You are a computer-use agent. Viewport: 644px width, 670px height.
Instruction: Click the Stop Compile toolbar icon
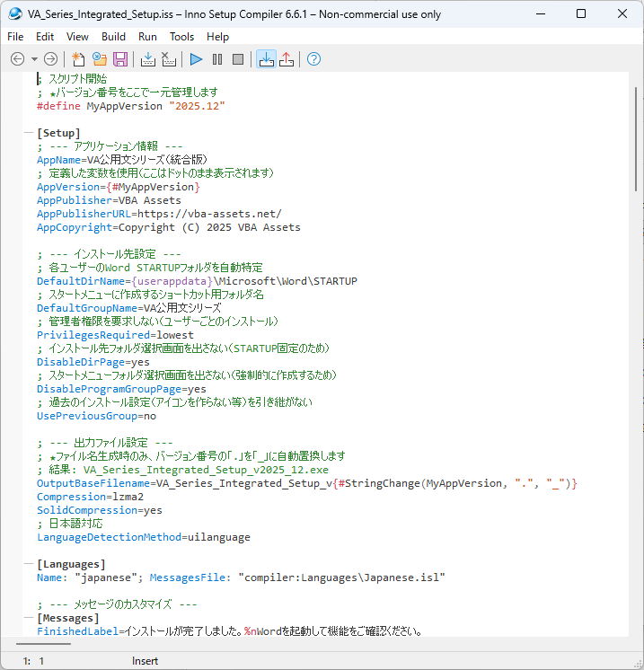coord(168,59)
